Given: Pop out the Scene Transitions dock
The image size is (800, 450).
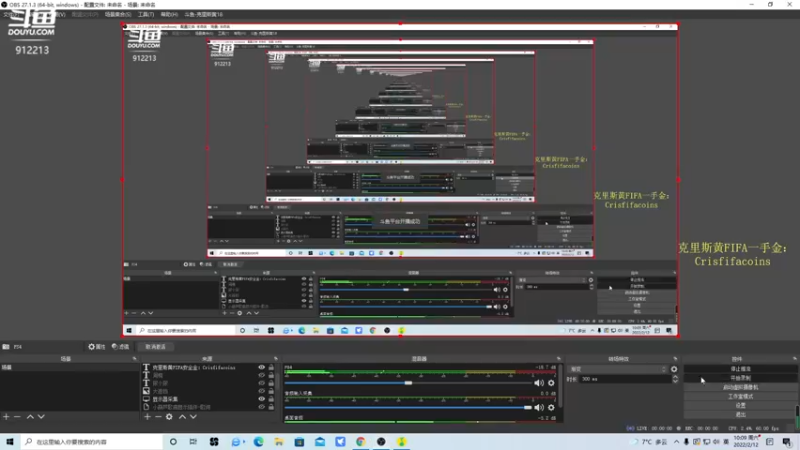Looking at the screenshot, I should [x=676, y=359].
